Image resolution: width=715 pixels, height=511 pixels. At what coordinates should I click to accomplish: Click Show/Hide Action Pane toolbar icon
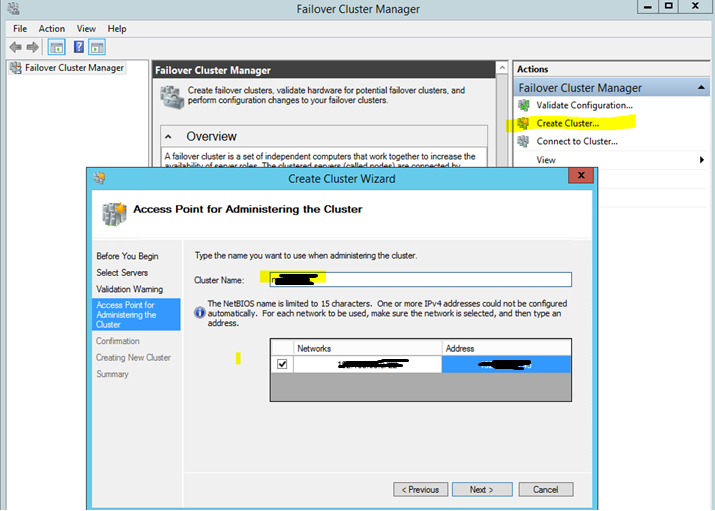click(97, 47)
